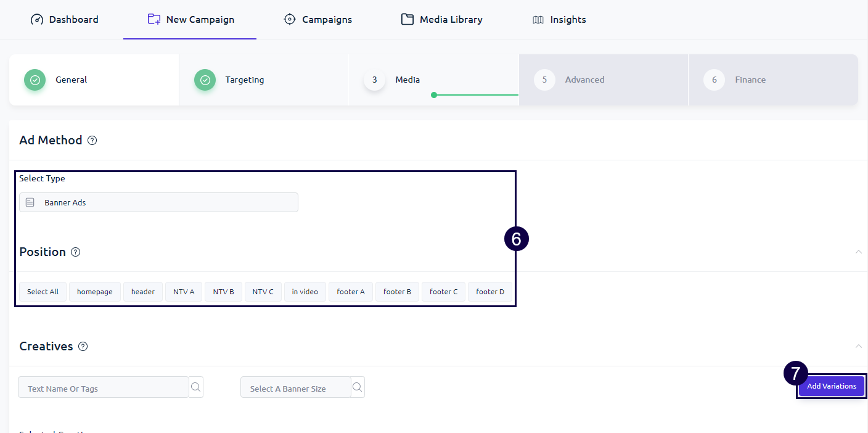Click the Targeting step green checkmark

point(205,80)
